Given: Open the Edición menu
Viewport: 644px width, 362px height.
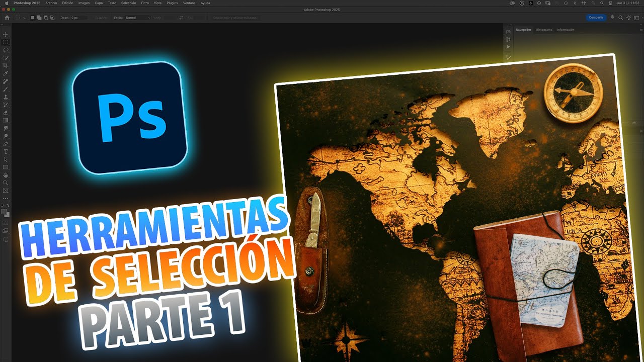Looking at the screenshot, I should click(67, 3).
